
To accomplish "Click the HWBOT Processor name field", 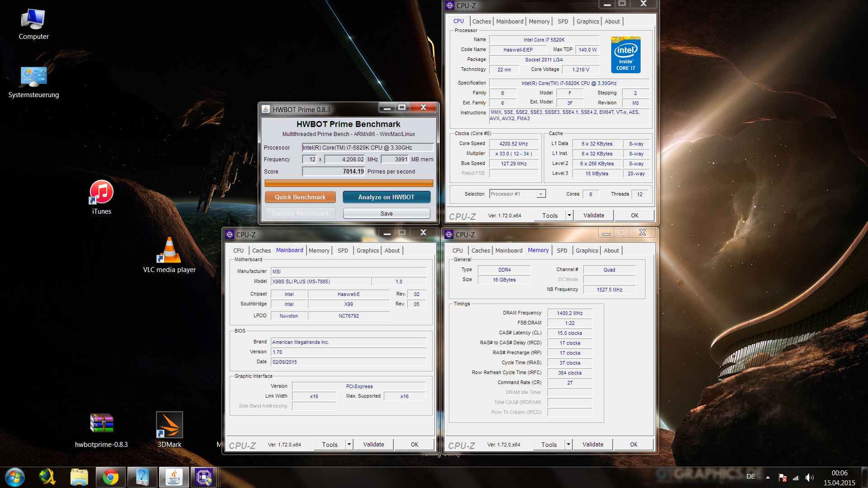I will tap(368, 147).
